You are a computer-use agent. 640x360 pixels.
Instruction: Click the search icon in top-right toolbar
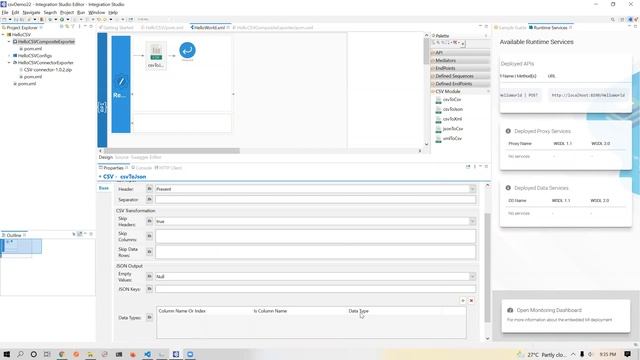pyautogui.click(x=613, y=20)
